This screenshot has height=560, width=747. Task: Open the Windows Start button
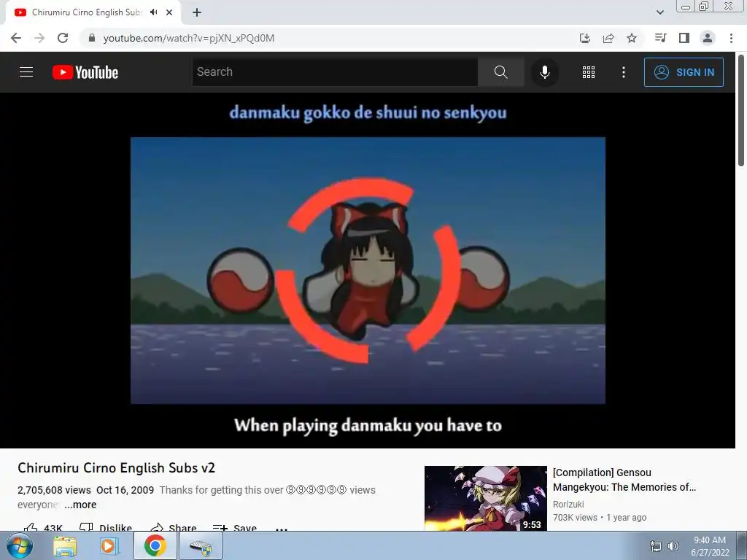[20, 545]
